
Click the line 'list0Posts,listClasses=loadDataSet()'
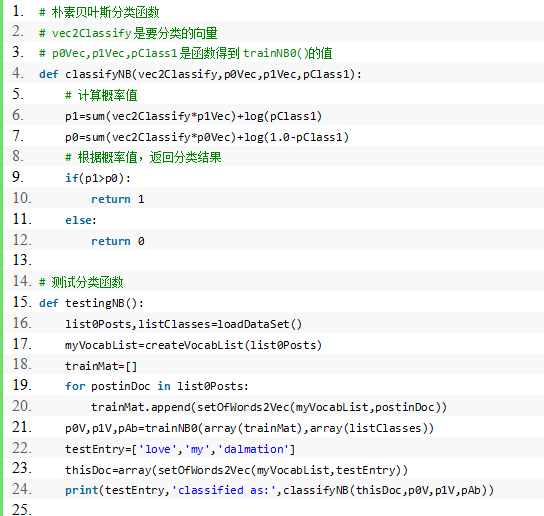coord(184,324)
